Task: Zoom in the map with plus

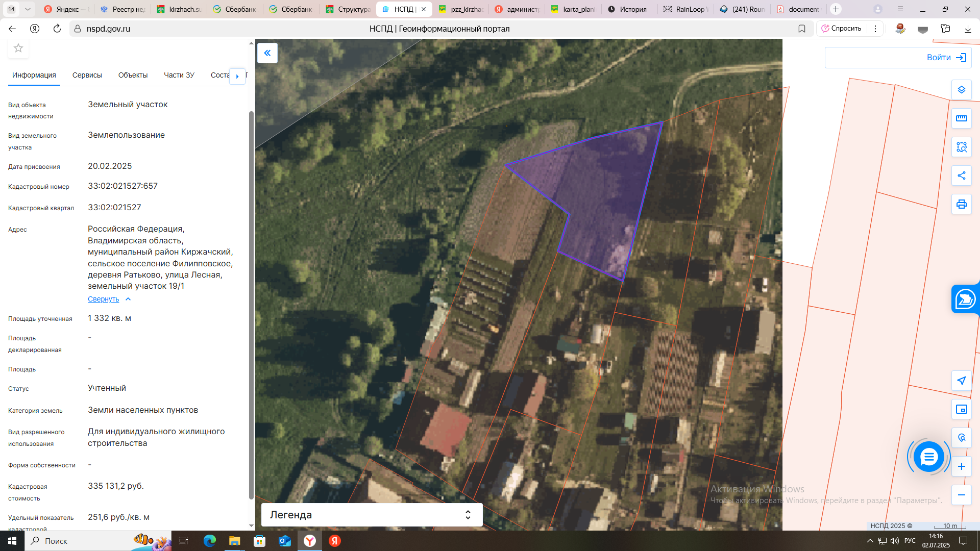Action: tap(961, 466)
